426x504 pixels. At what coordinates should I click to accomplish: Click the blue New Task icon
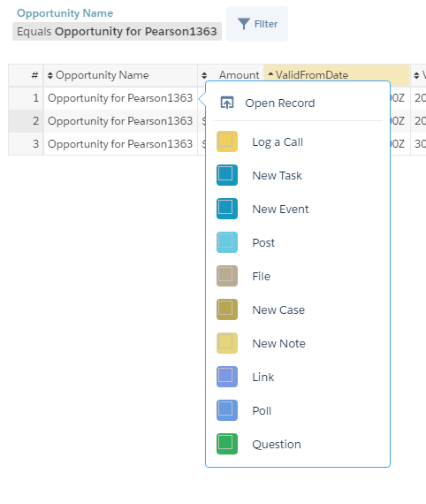pyautogui.click(x=227, y=175)
